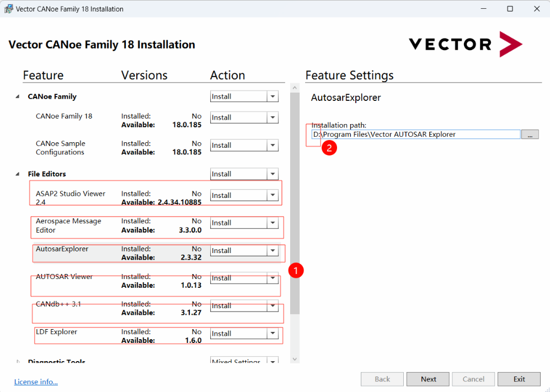
Task: Click the Next button
Action: tap(428, 379)
